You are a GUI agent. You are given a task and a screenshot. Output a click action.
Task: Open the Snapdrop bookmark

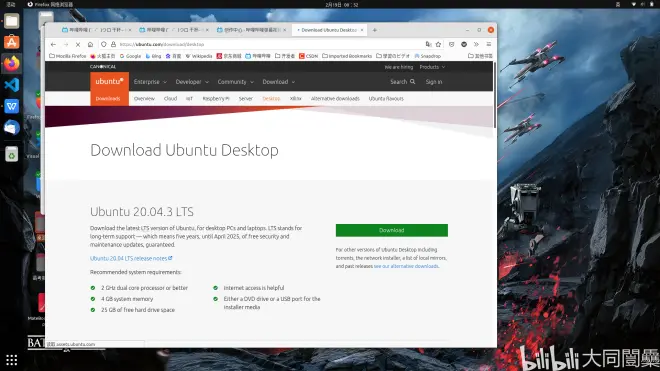[x=428, y=56]
